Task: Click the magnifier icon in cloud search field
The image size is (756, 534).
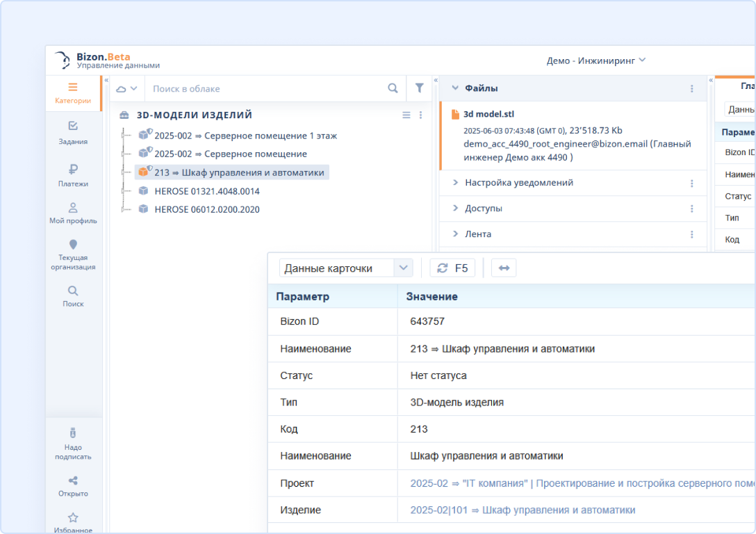Action: (393, 88)
